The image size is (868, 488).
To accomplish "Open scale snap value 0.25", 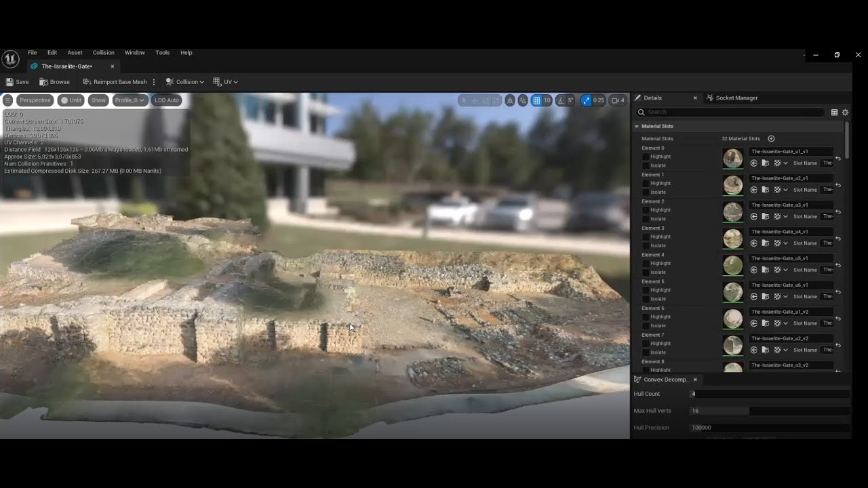I will [x=598, y=100].
